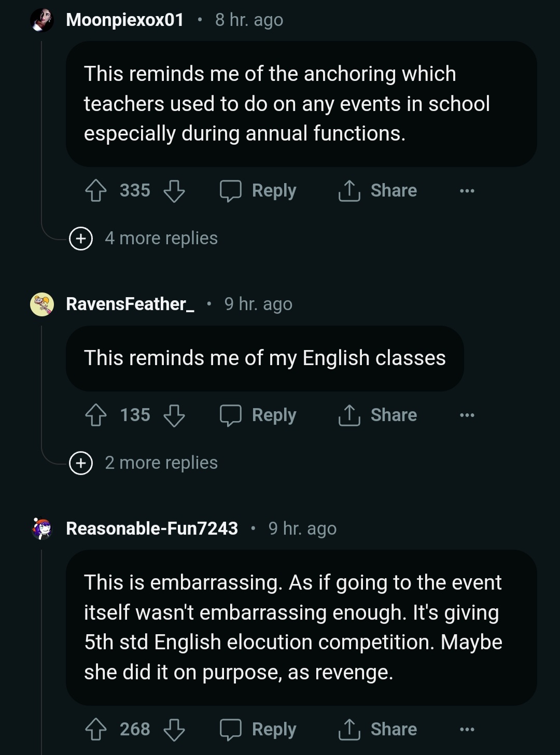Open RavensFeather_'s avatar image

click(x=42, y=304)
